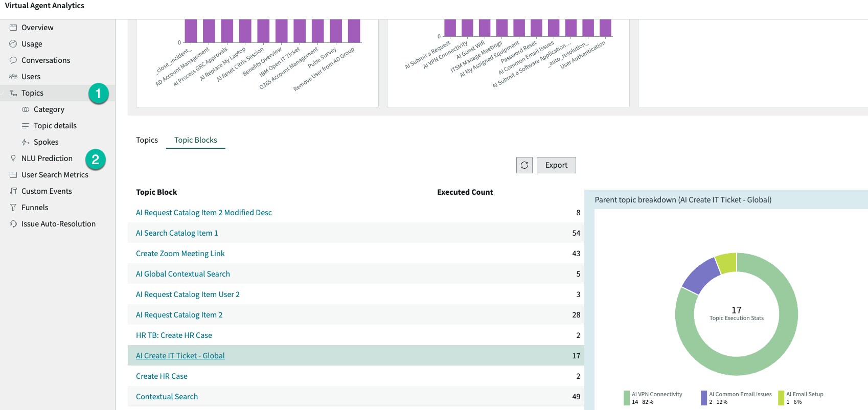Click the Topic details list icon

(26, 126)
